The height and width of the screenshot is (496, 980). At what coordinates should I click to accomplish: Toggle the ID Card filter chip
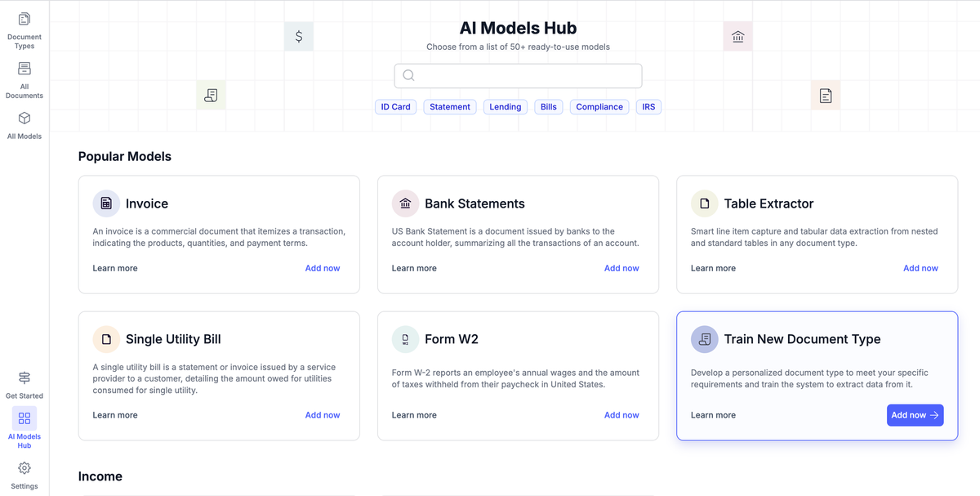[395, 106]
